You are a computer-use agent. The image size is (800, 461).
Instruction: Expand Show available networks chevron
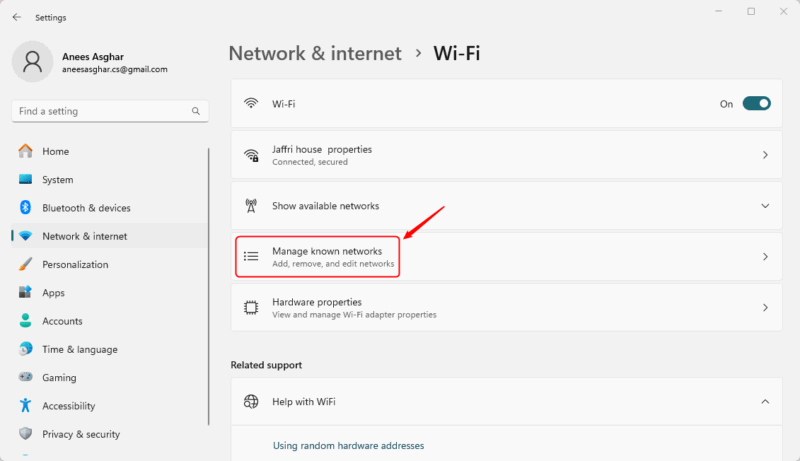point(765,206)
